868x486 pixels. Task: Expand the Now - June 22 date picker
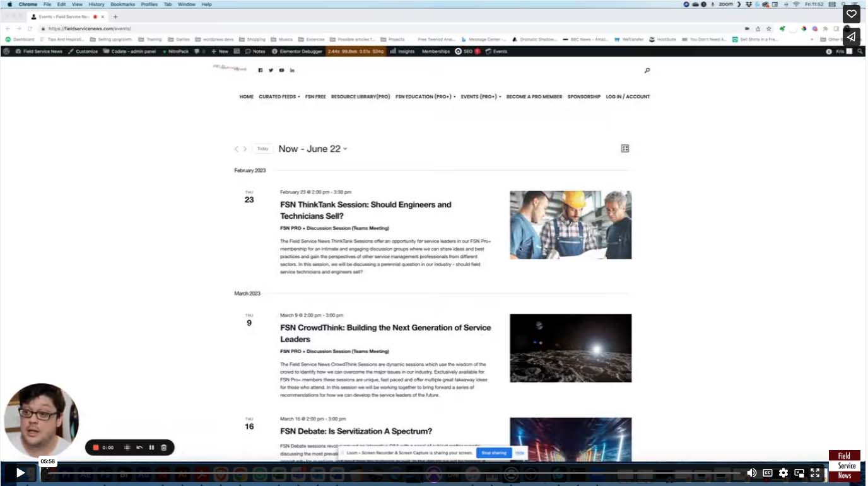313,149
